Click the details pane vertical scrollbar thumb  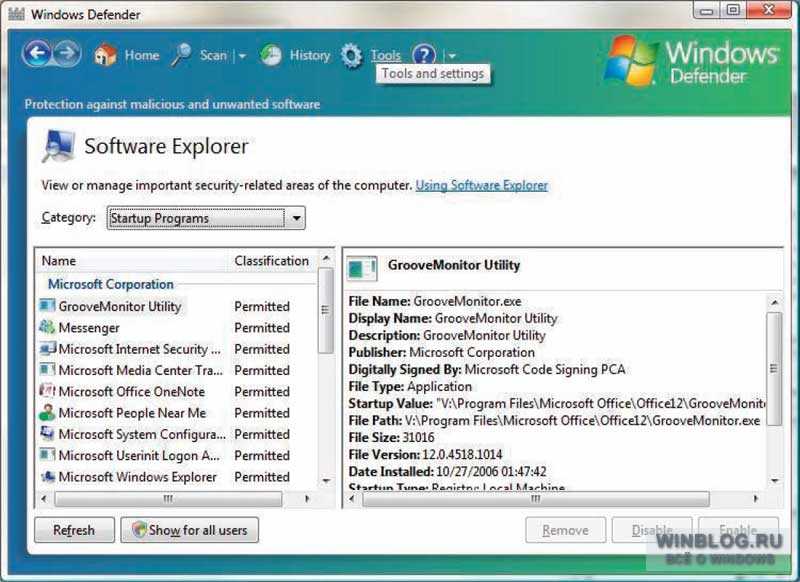(774, 369)
